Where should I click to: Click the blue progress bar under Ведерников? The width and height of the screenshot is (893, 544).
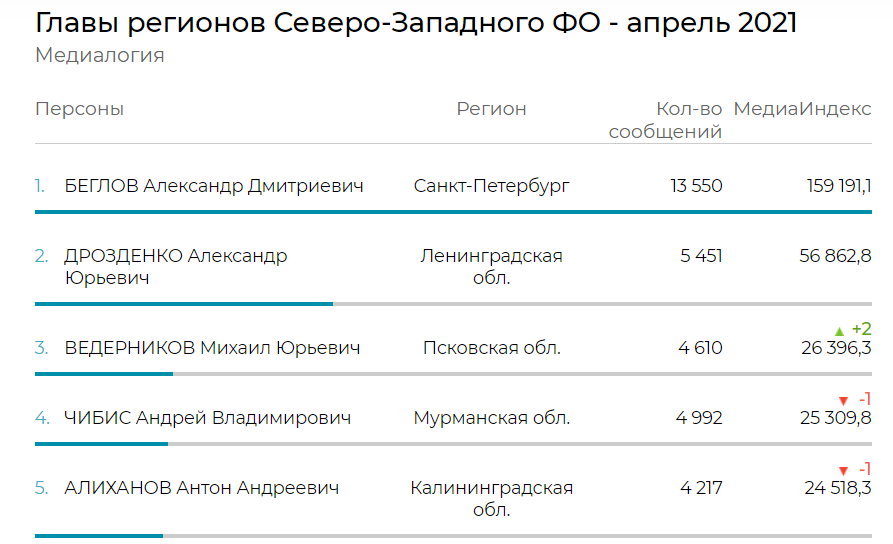(x=104, y=374)
